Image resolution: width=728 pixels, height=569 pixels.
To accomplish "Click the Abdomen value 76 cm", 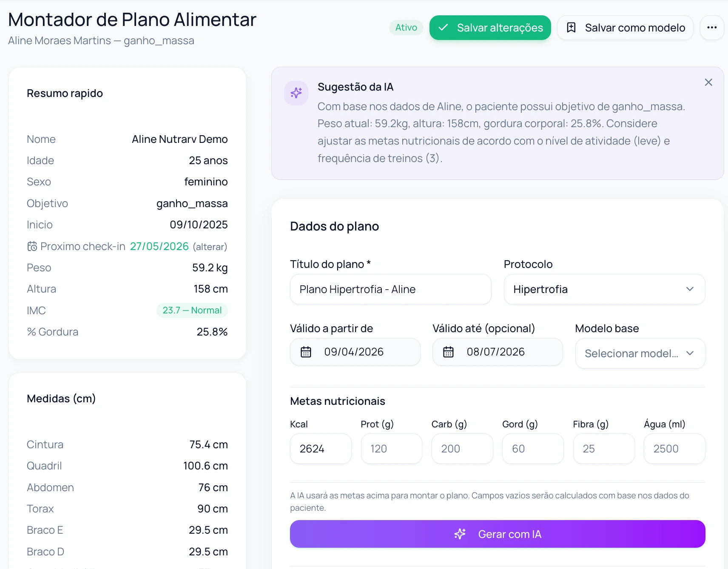I will (x=213, y=488).
